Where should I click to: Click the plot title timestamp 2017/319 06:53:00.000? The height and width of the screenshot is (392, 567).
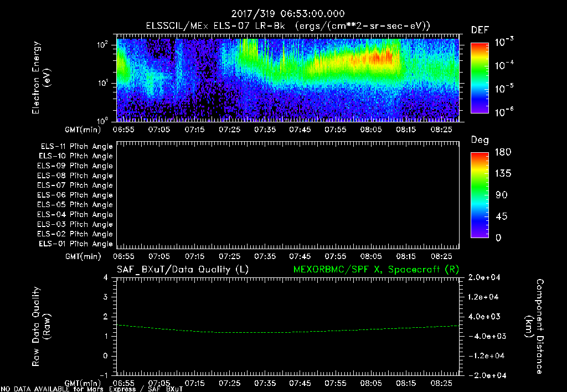click(x=288, y=14)
